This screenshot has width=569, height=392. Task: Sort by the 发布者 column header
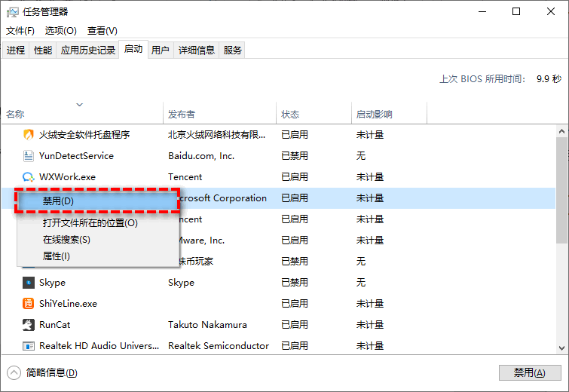click(x=219, y=114)
